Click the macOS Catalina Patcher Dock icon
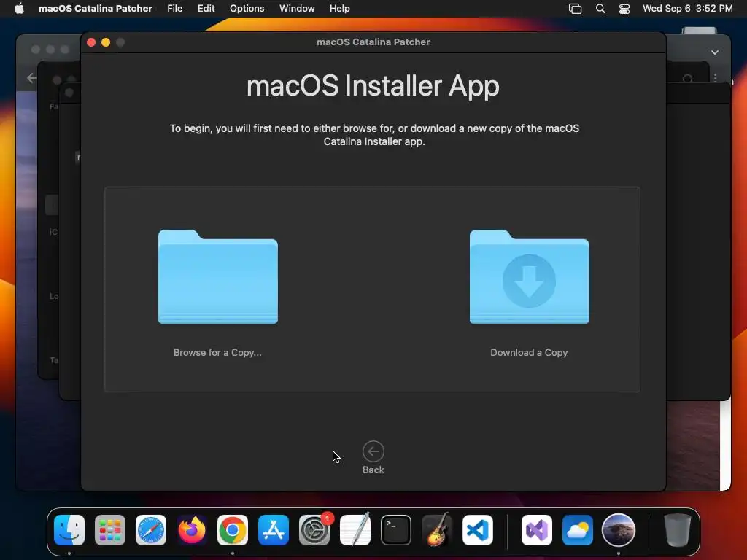Screen dimensions: 747x560 (619, 530)
